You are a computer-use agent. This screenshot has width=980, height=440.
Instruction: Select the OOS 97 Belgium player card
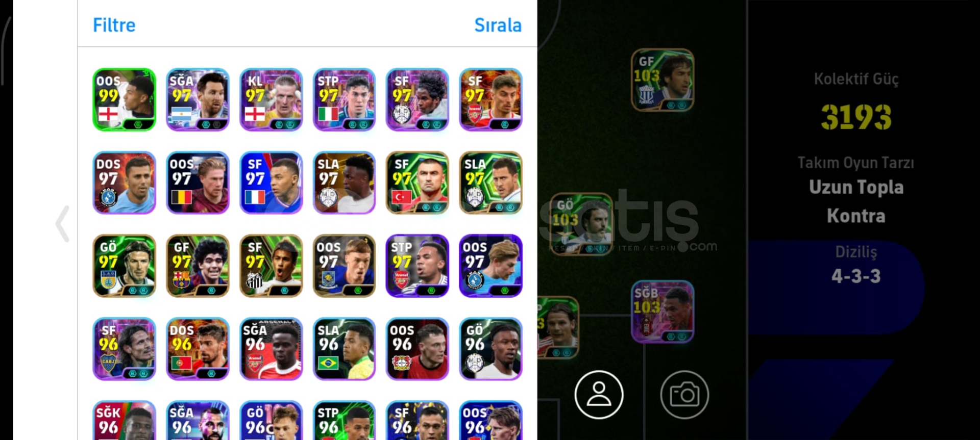[198, 183]
